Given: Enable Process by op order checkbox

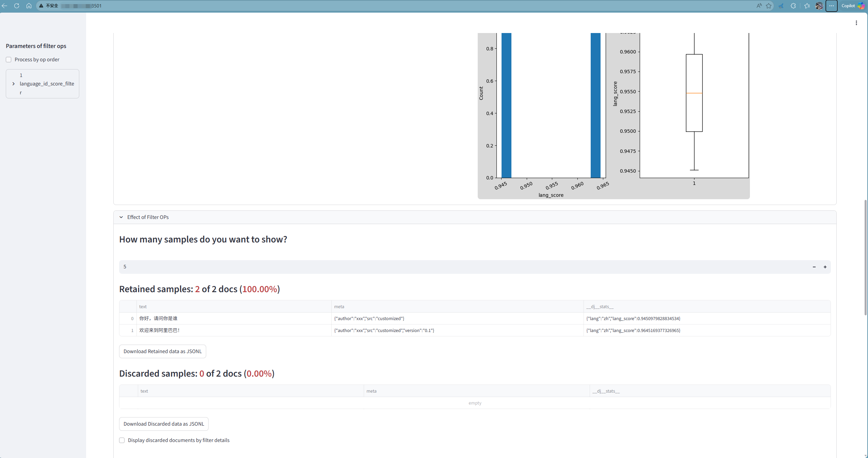Looking at the screenshot, I should [x=9, y=60].
